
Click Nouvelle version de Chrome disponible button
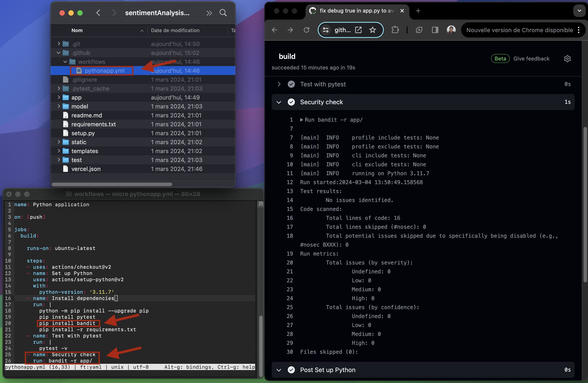(x=519, y=30)
